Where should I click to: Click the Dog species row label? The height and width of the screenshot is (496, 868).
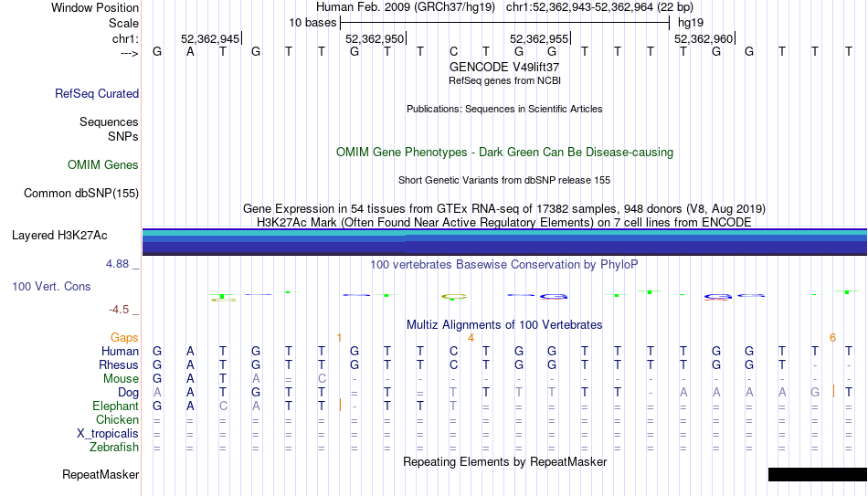(x=128, y=393)
